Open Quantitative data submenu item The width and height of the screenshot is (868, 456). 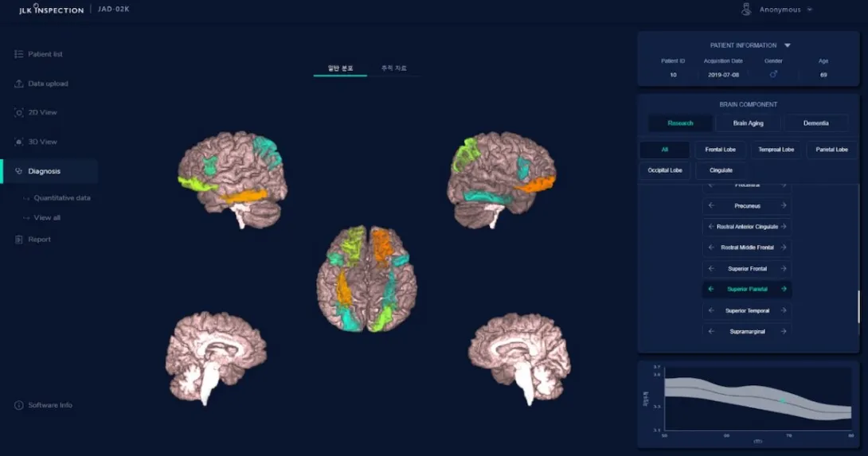[62, 198]
